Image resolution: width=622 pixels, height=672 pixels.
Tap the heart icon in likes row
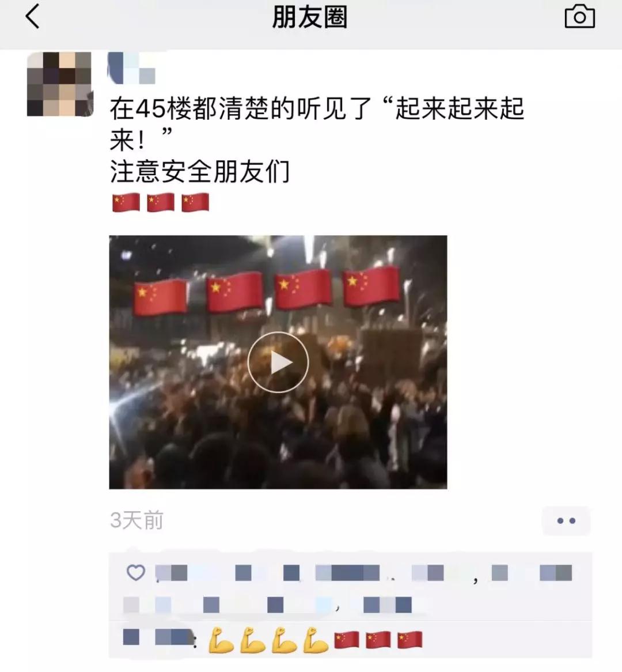136,572
